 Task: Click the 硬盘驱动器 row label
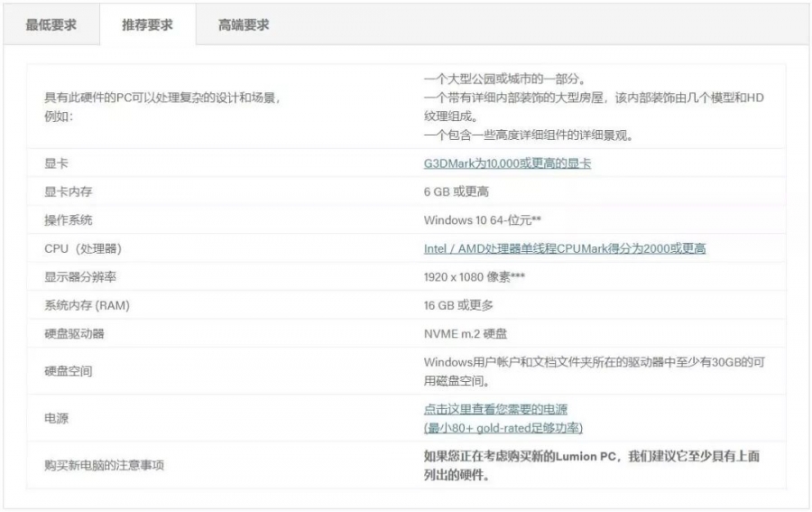tap(74, 333)
